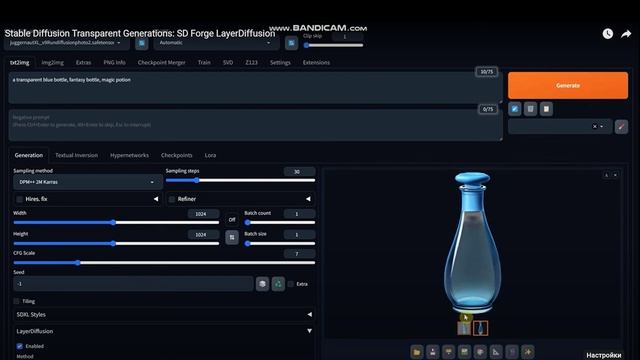The image size is (640, 360).
Task: Download image via gallery top-right arrow
Action: 607,175
